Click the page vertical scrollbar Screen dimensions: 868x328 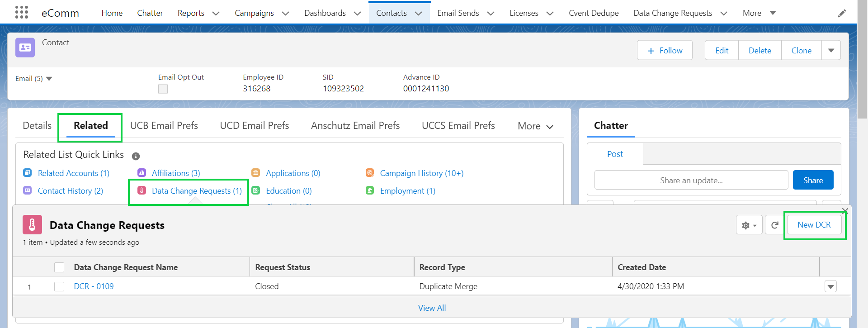863,59
